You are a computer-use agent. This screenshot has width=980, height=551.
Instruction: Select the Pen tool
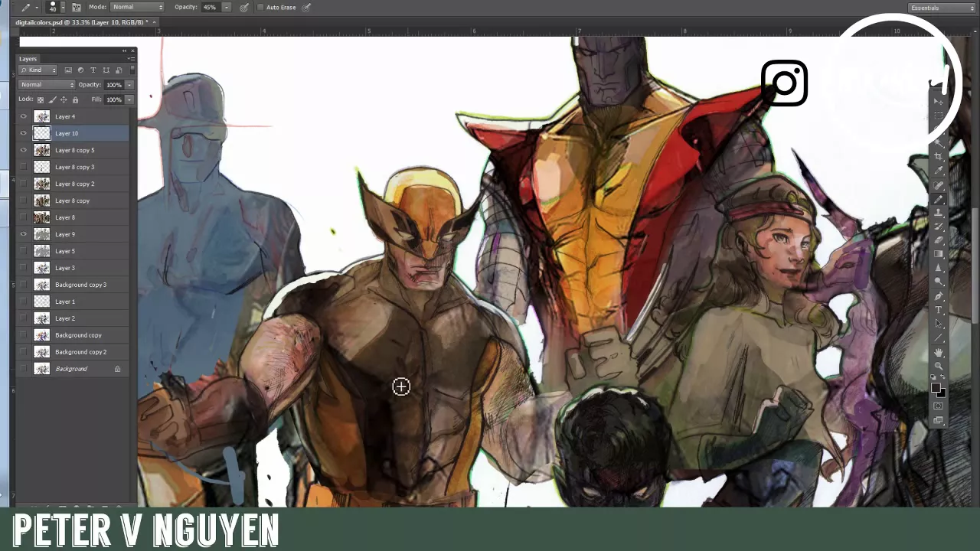click(939, 296)
